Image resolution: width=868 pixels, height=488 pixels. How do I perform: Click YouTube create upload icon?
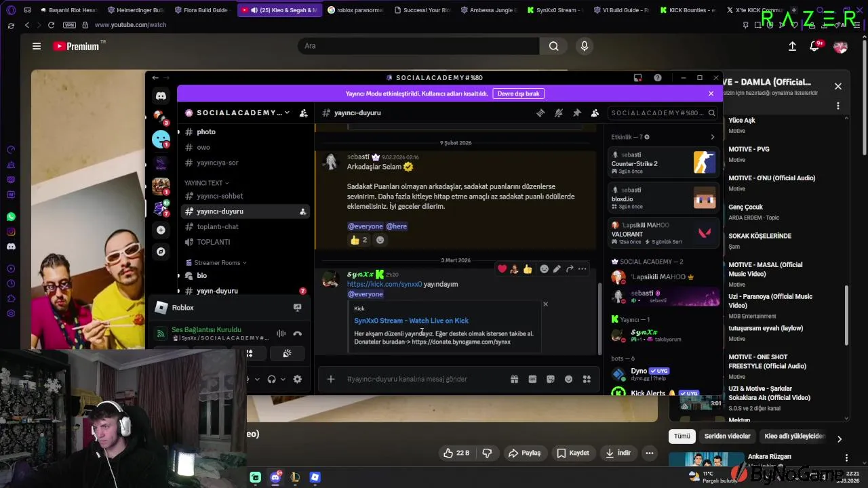point(792,46)
